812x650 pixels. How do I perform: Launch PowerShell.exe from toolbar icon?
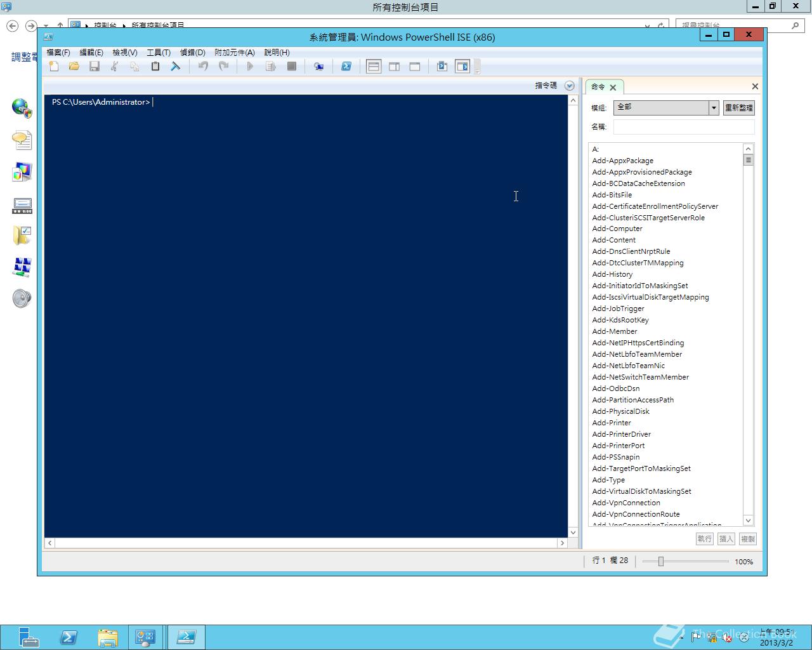[x=346, y=66]
